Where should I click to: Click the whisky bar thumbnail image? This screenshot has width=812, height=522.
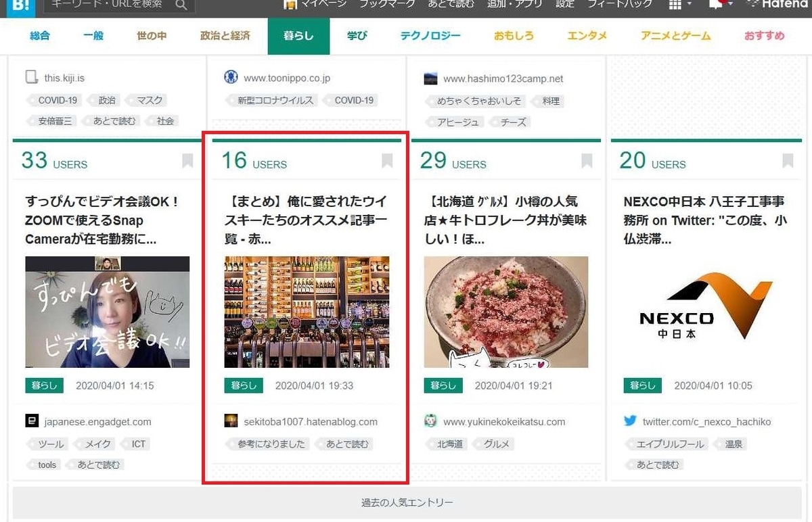[307, 312]
